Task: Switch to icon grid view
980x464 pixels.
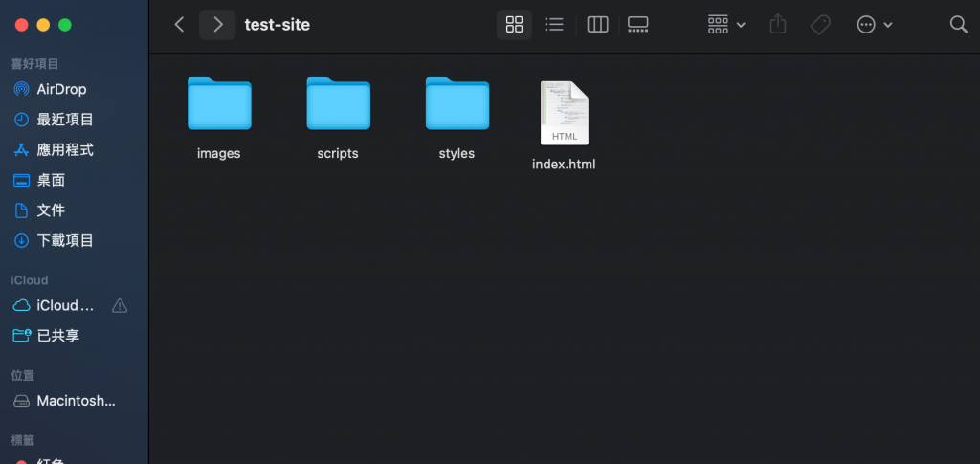Action: tap(514, 24)
